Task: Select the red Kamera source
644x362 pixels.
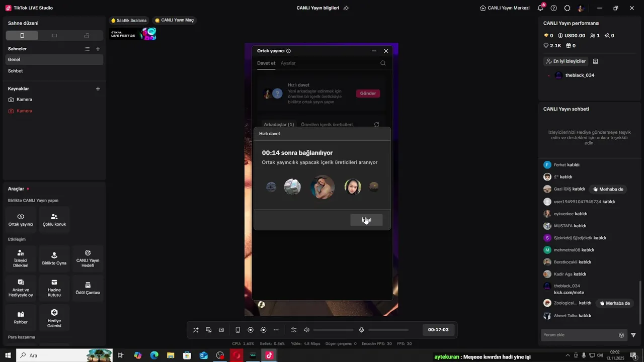Action: coord(54,111)
